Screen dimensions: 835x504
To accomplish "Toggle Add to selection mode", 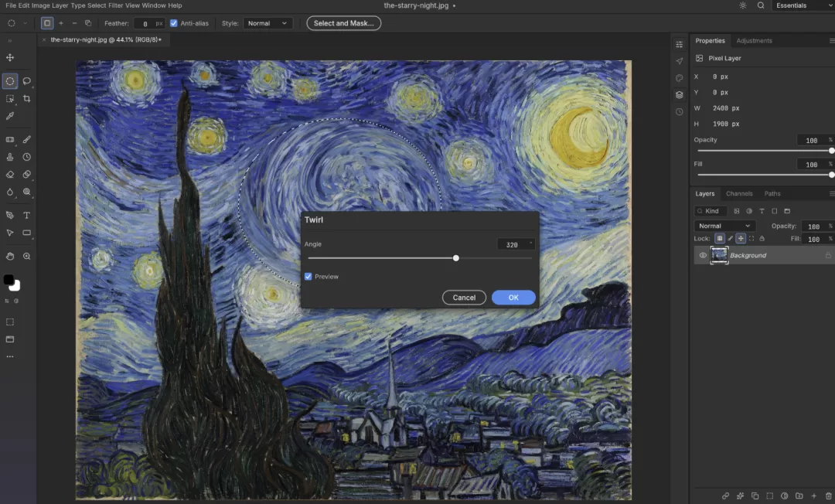I will pyautogui.click(x=61, y=23).
